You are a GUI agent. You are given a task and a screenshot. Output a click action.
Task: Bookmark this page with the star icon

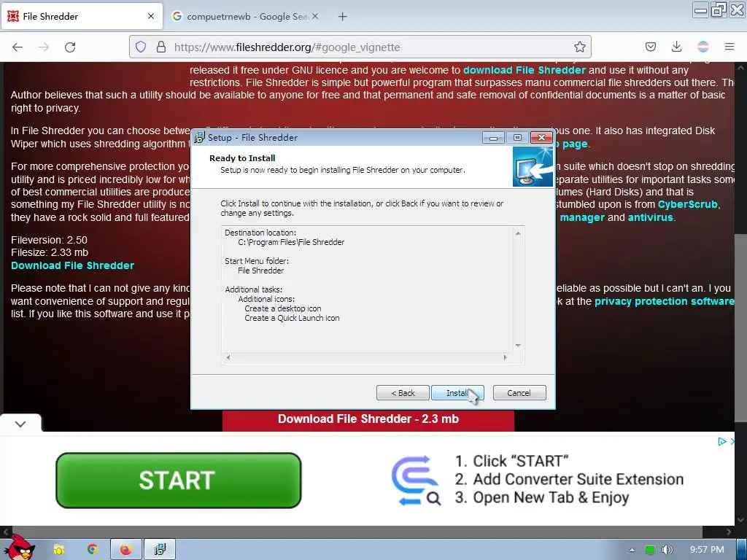tap(580, 47)
